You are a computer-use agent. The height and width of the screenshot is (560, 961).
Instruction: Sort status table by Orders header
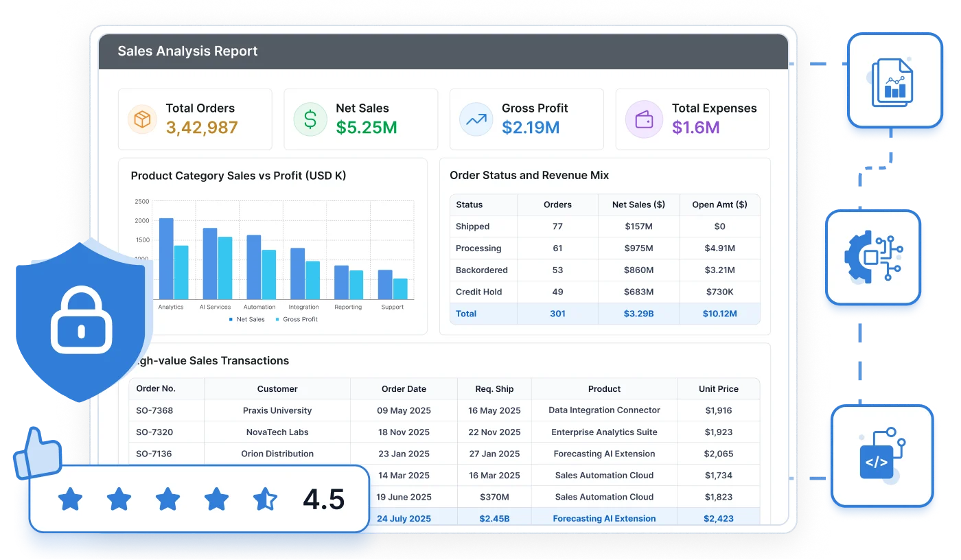pos(557,205)
